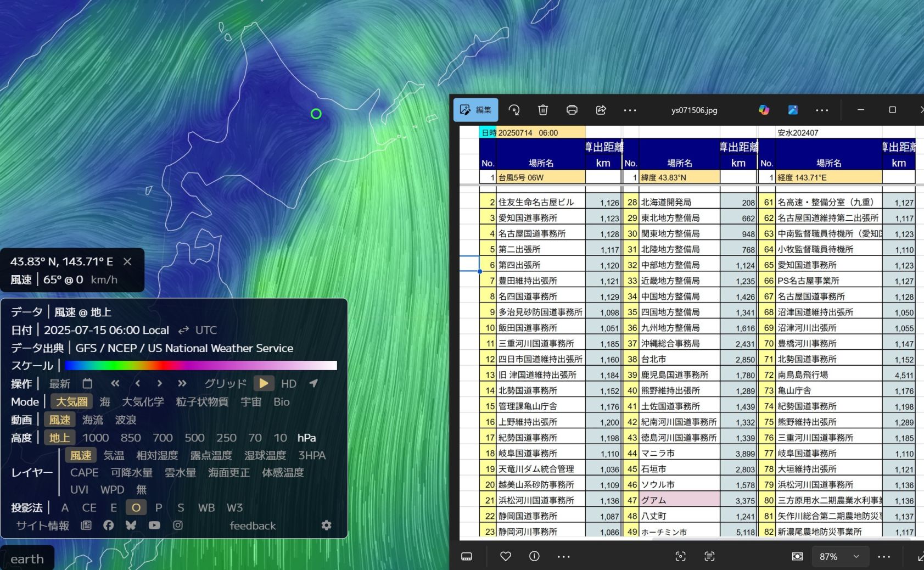Select the 大気圏 atmosphere mode
Screen dimensions: 924x570
[x=71, y=401]
